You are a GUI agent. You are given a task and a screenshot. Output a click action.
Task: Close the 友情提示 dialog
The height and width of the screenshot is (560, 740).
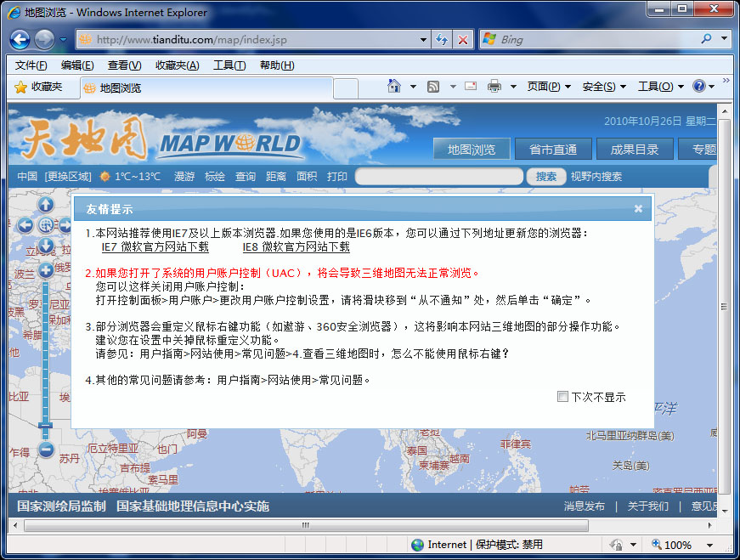(x=638, y=208)
